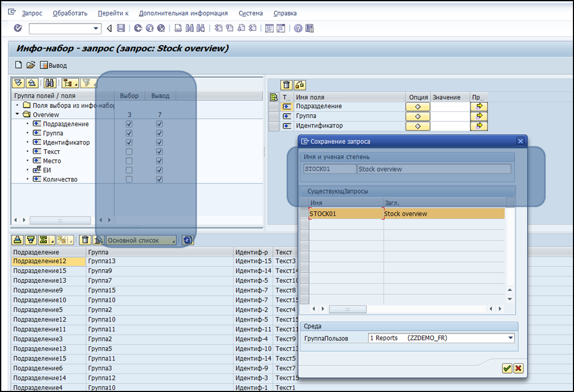Screen dimensions: 574x392
Task: Uncheck selection checkbox for Подразделение
Action: click(x=129, y=124)
